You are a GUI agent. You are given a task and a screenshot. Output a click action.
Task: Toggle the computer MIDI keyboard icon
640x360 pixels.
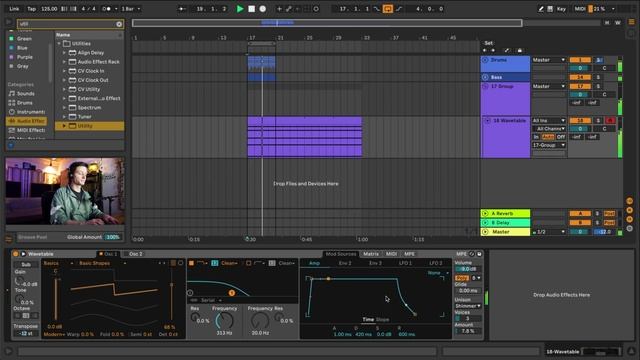coord(550,9)
